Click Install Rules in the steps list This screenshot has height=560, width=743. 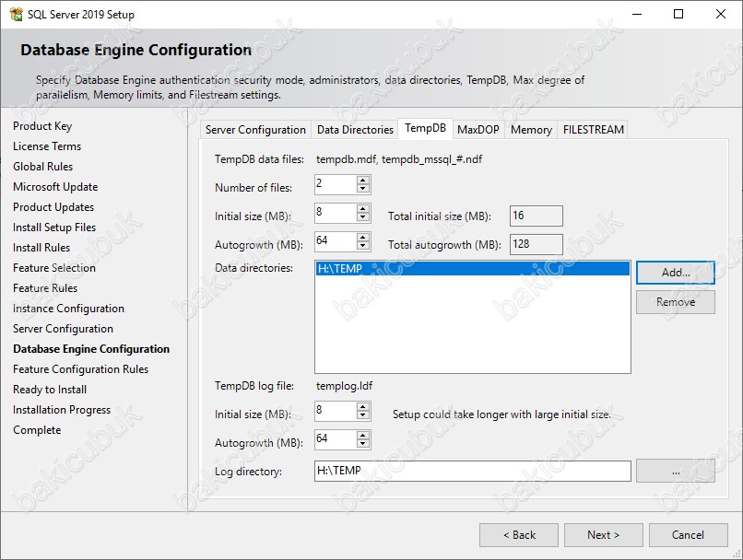[x=41, y=248]
